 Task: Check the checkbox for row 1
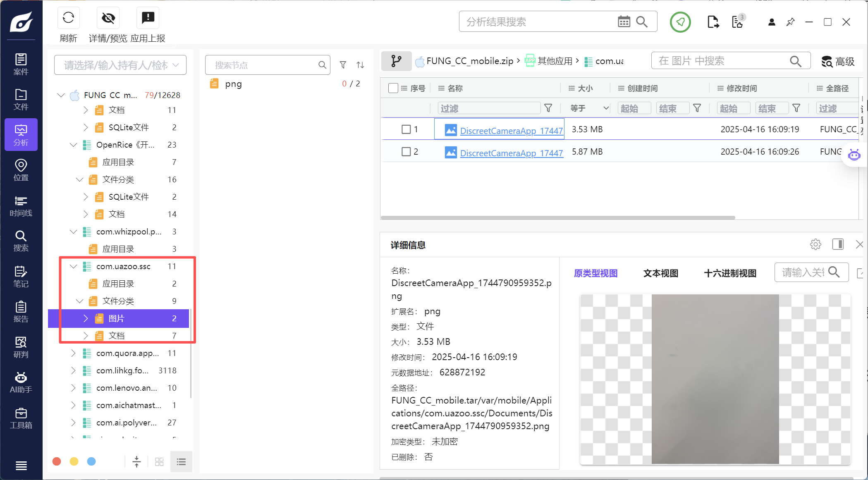[406, 129]
